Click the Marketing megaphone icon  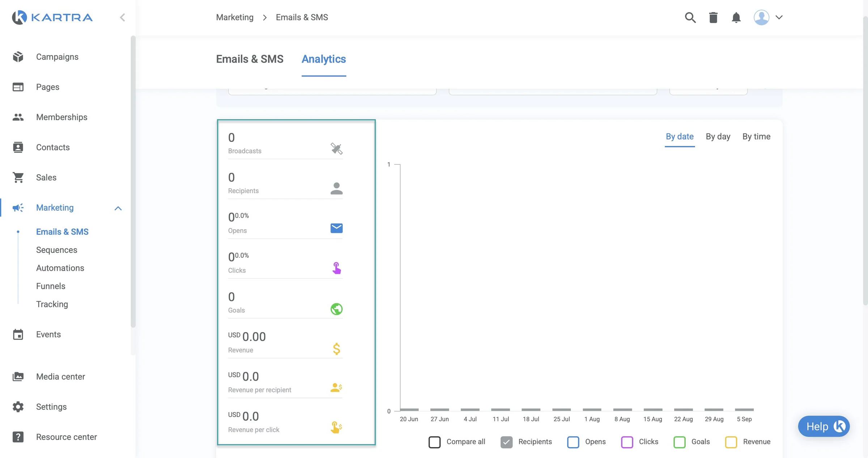point(18,208)
